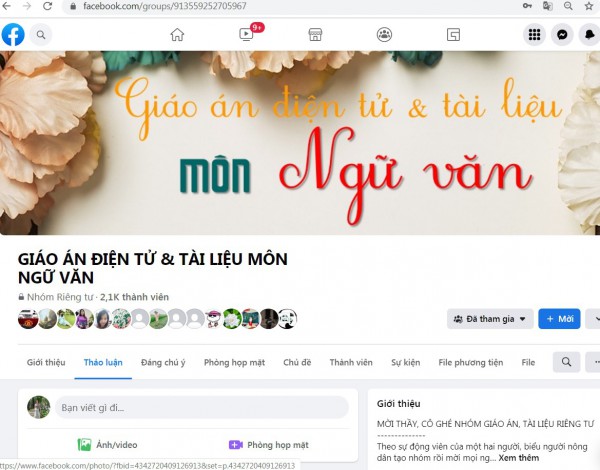Image resolution: width=600 pixels, height=470 pixels.
Task: Open the 'Thành viên' tab
Action: point(350,362)
